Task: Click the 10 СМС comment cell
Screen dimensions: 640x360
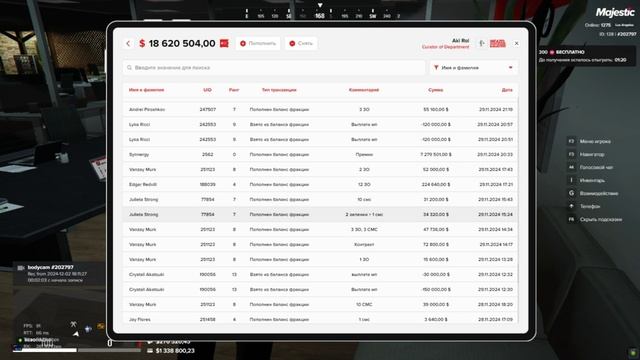Action: (x=364, y=304)
